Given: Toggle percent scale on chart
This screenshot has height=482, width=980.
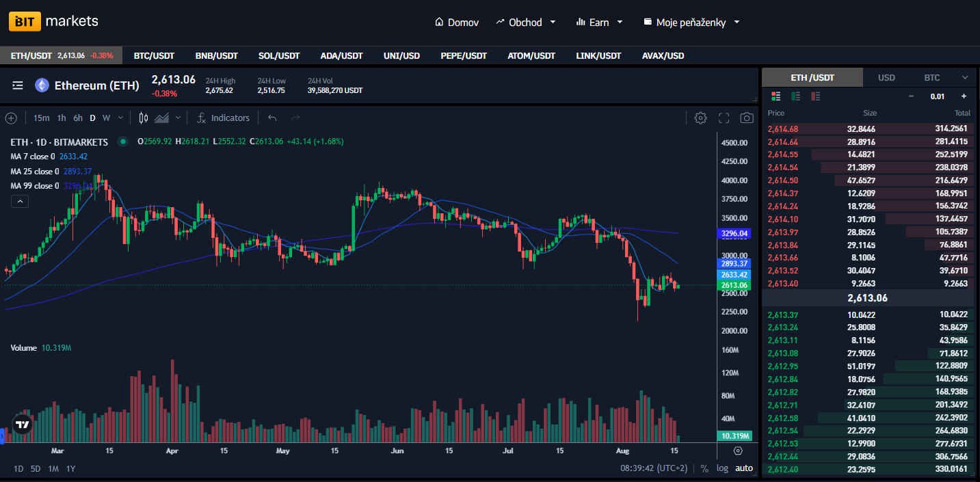Looking at the screenshot, I should click(704, 468).
